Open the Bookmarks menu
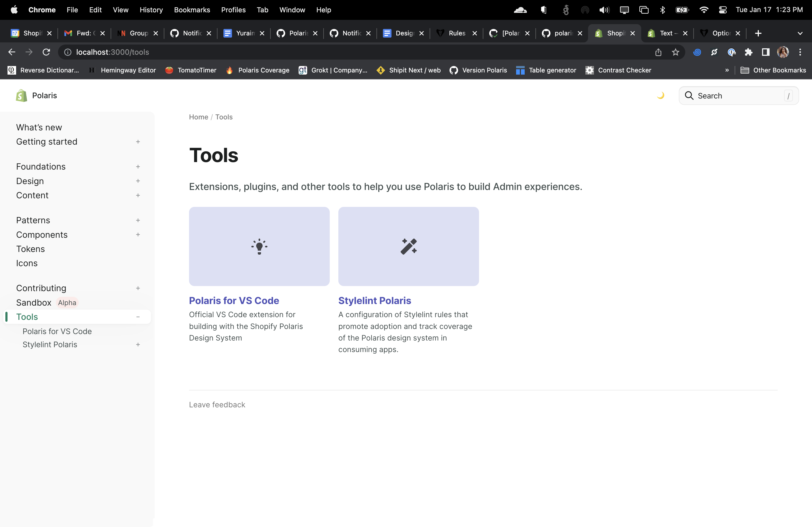Viewport: 812px width, 527px height. [x=192, y=10]
